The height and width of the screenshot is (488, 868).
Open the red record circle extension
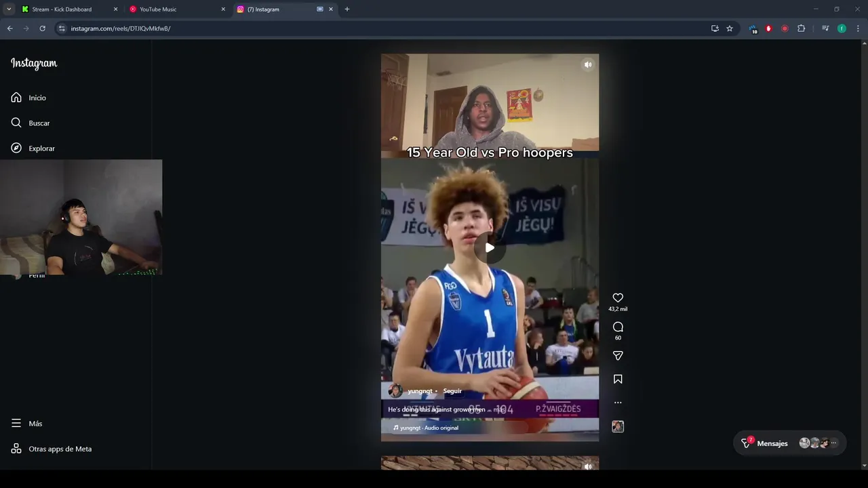[785, 28]
